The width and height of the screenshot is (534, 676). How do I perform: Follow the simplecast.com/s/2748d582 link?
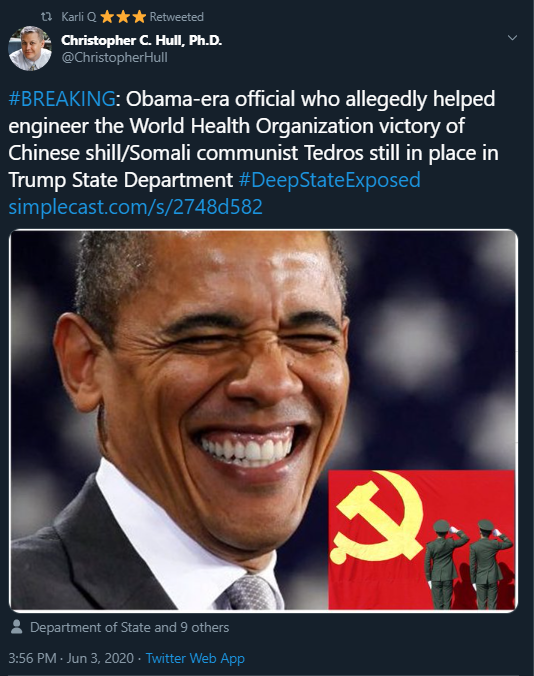(x=135, y=207)
